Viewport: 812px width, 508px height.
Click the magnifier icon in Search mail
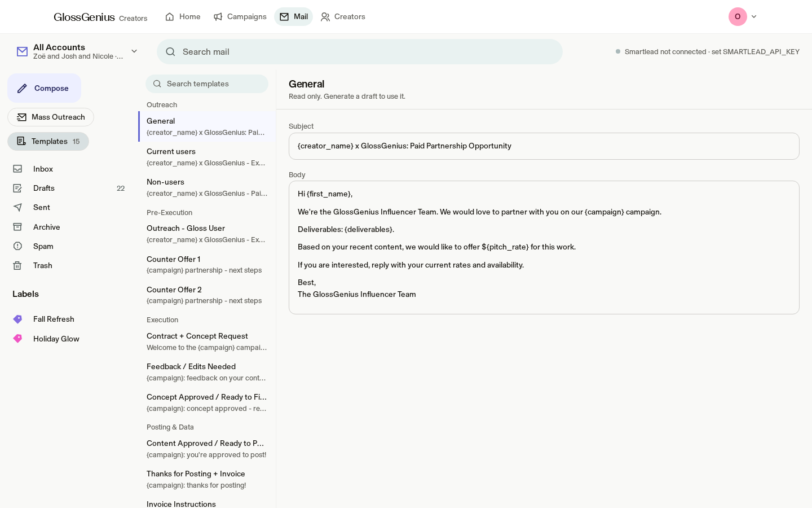[170, 51]
